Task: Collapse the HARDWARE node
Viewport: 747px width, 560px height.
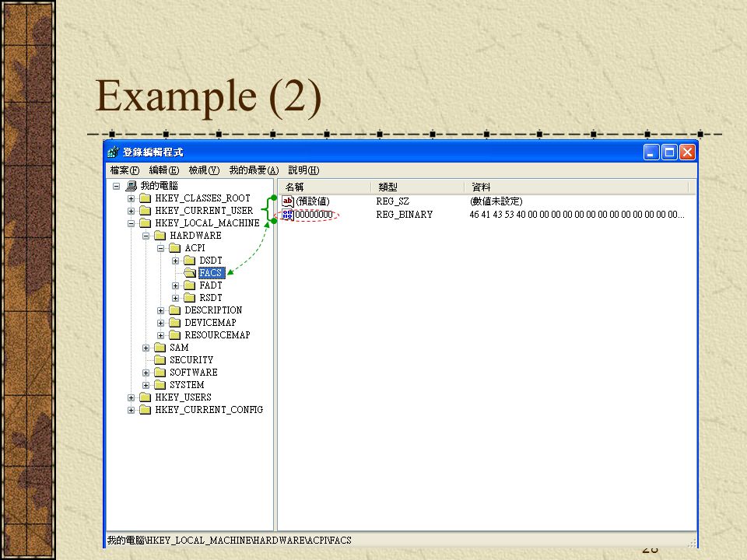Action: [x=146, y=236]
